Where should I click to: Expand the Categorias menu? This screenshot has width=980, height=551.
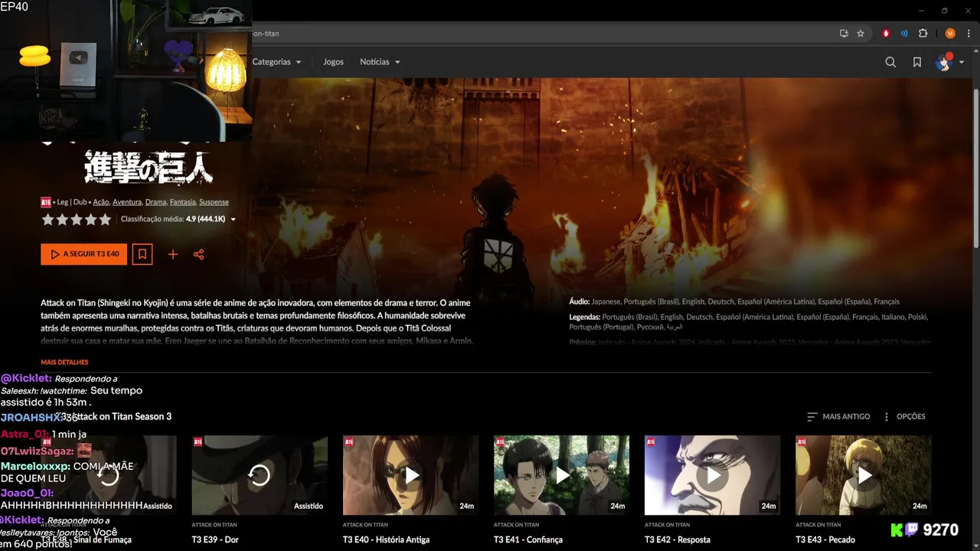tap(276, 62)
